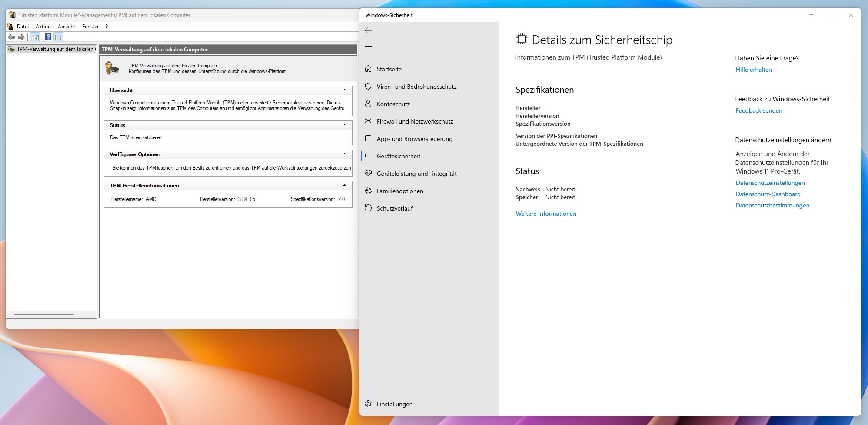Image resolution: width=868 pixels, height=425 pixels.
Task: Open the Ansicht menu
Action: [x=67, y=27]
